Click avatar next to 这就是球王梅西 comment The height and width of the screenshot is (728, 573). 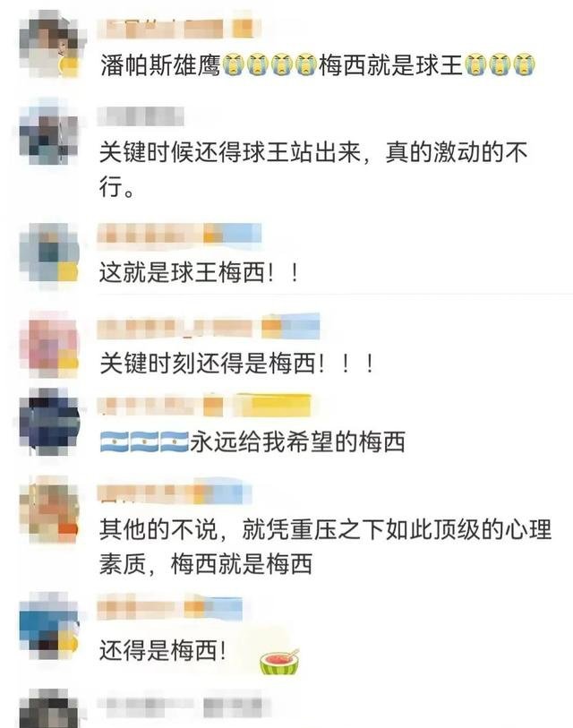click(x=48, y=253)
